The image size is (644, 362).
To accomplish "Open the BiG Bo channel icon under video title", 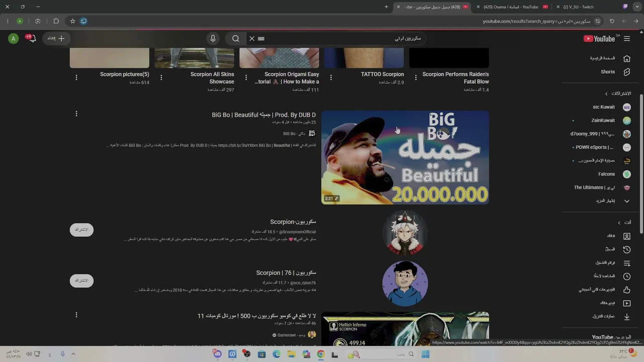I will coord(312,133).
